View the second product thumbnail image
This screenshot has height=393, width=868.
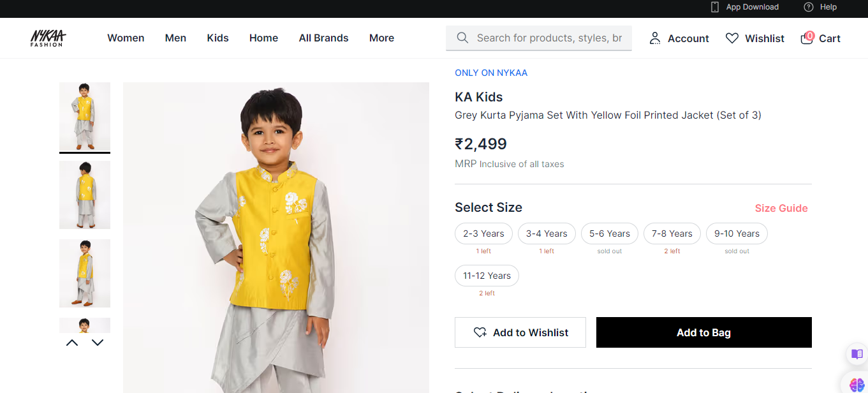(x=85, y=195)
